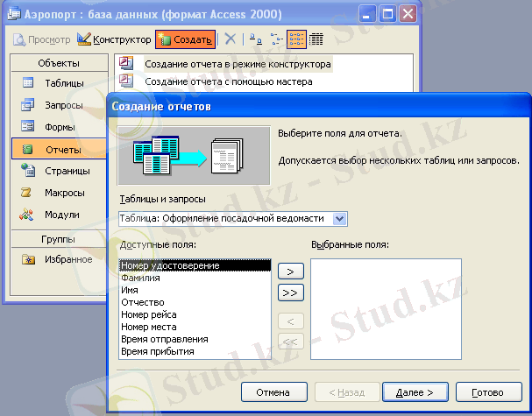Open the Избранное group
The image size is (532, 416).
[60, 260]
